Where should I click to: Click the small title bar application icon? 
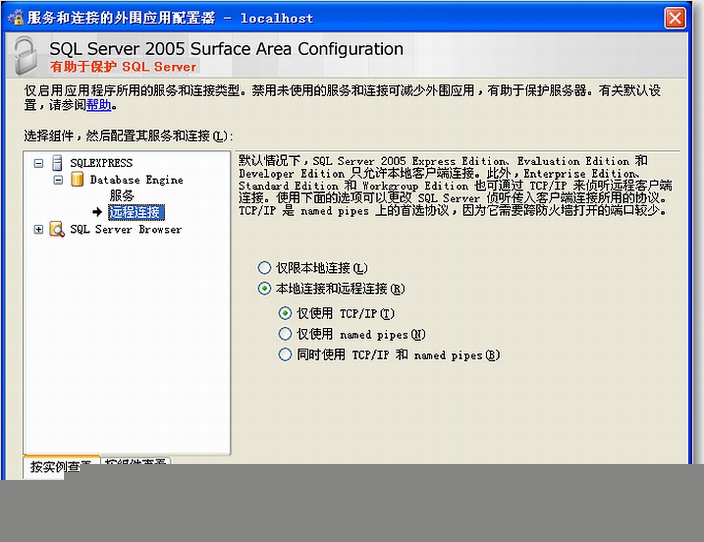pyautogui.click(x=14, y=18)
